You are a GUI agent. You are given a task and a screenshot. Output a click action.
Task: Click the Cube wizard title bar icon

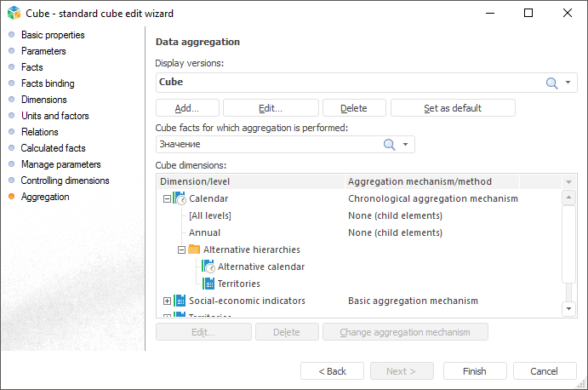coord(13,13)
